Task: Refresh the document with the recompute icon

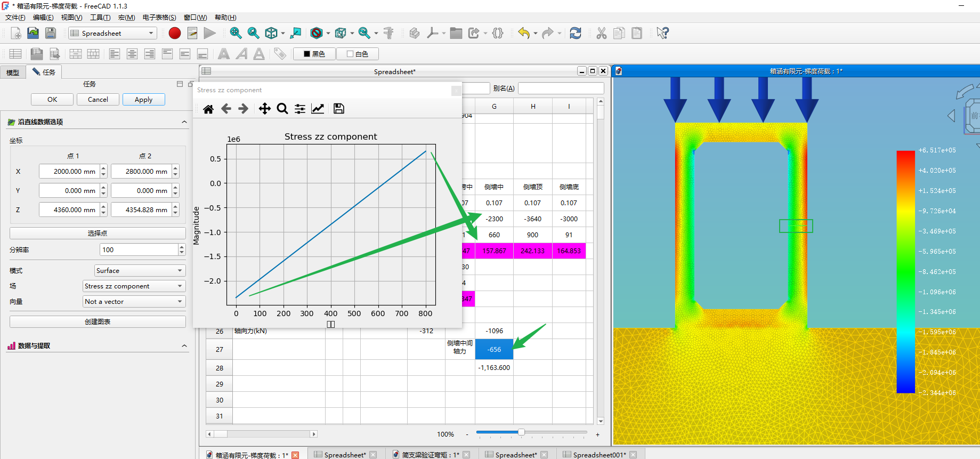Action: (x=576, y=33)
